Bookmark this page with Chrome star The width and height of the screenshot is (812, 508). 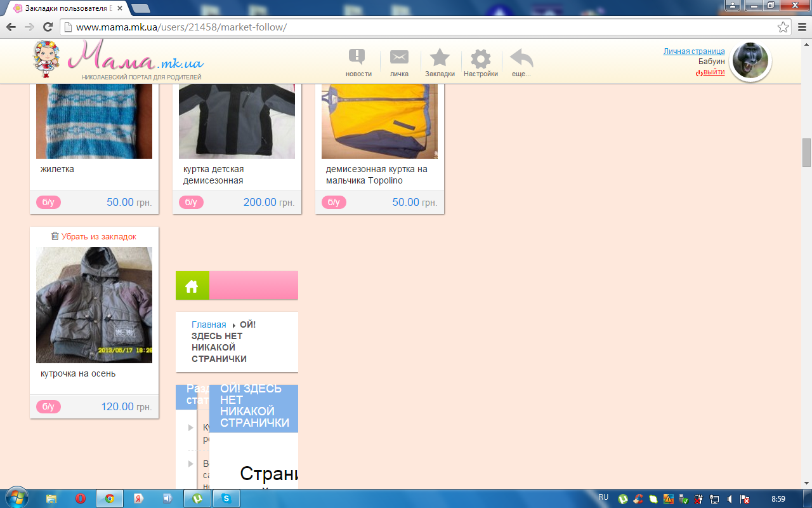783,27
